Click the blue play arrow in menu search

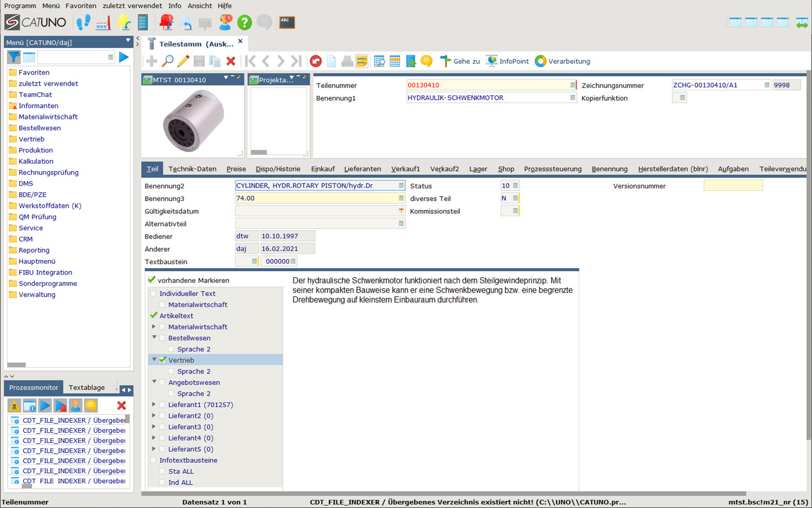[123, 57]
